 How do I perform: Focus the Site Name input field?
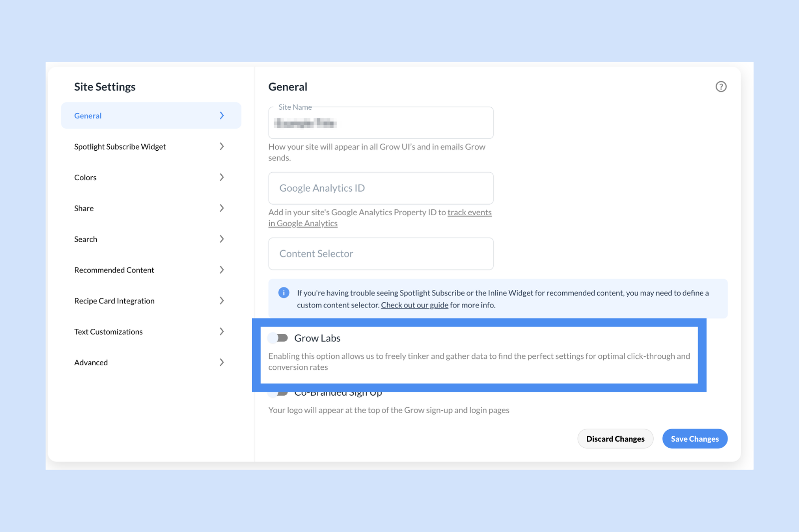tap(381, 123)
